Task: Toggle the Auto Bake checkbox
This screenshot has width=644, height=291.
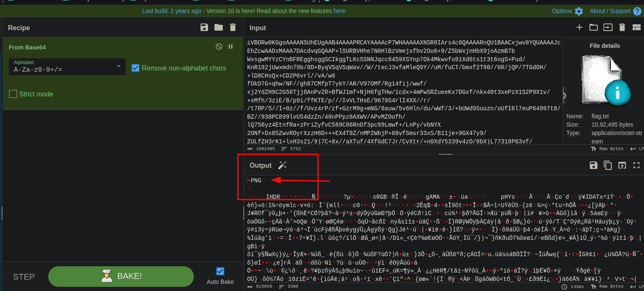Action: (220, 271)
